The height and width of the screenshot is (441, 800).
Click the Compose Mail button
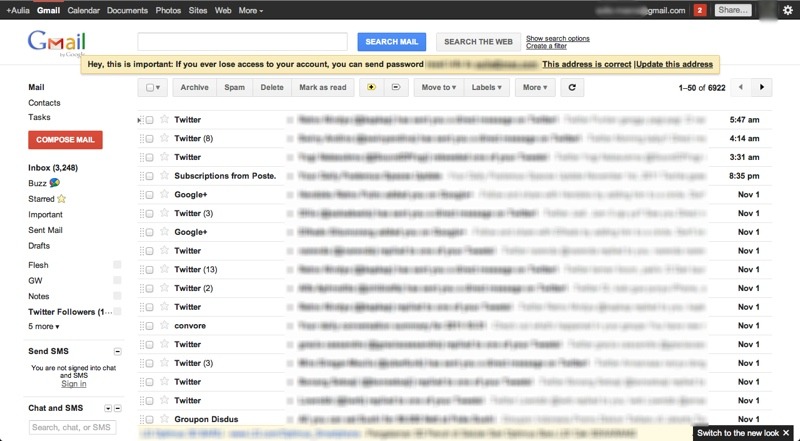pos(65,140)
